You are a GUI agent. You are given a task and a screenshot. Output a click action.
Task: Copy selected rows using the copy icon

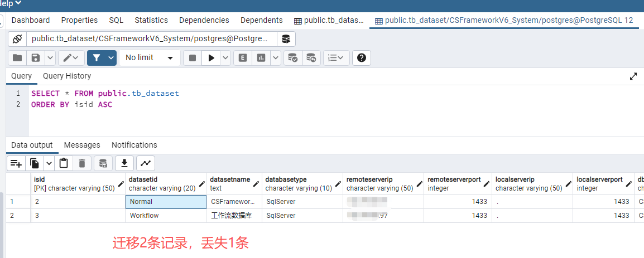tap(35, 163)
